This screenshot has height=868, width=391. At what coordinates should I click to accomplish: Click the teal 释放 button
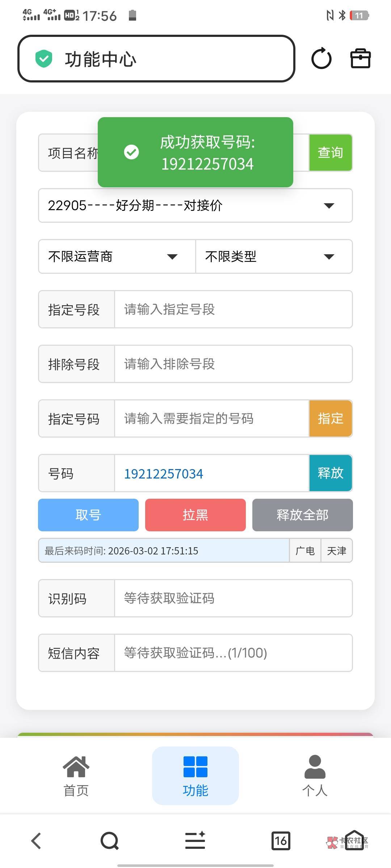[330, 473]
